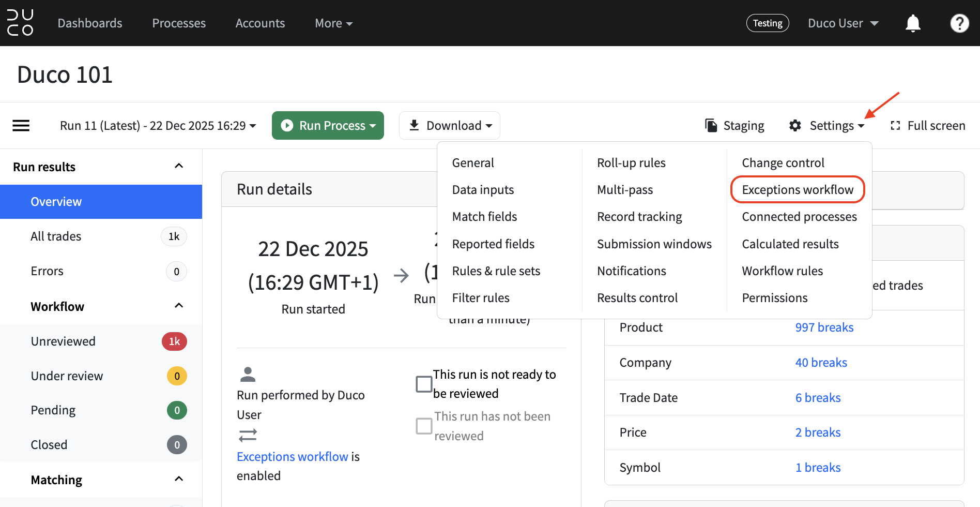
Task: Click Errors 0 count badge
Action: [x=176, y=272]
